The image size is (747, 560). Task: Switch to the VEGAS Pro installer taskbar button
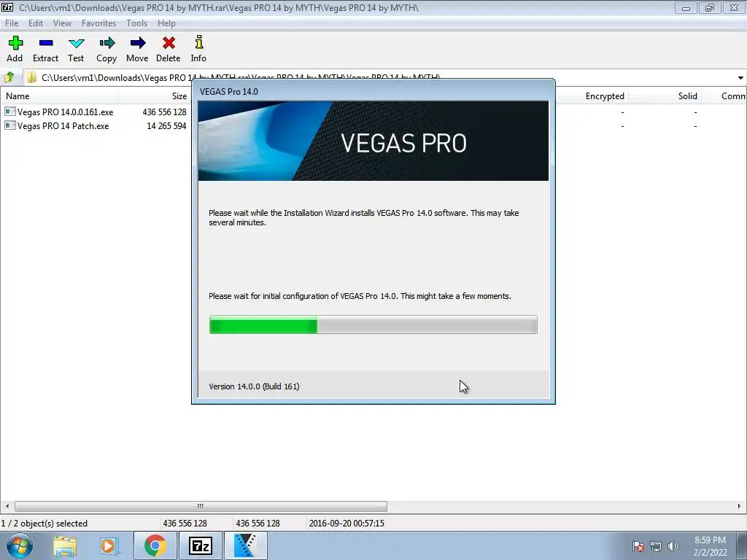pyautogui.click(x=245, y=545)
